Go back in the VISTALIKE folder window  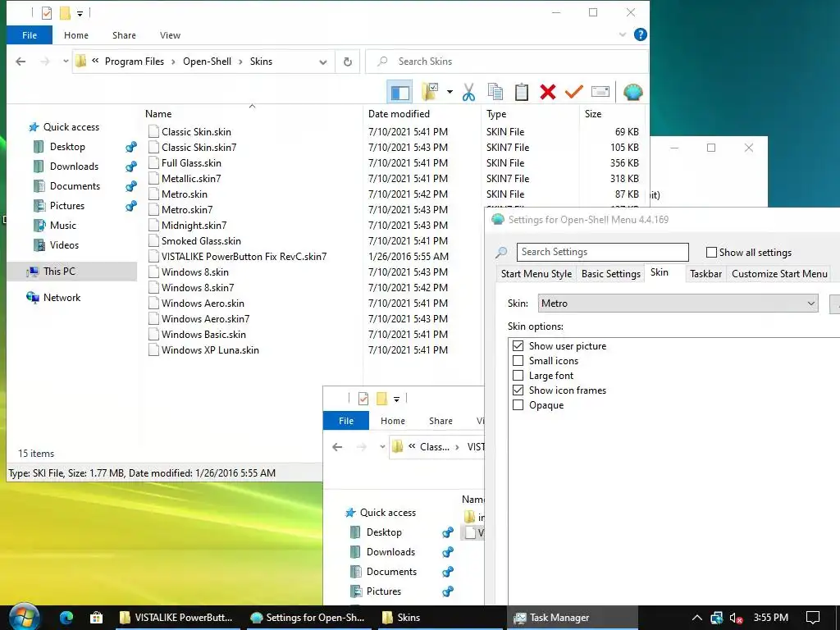point(337,447)
